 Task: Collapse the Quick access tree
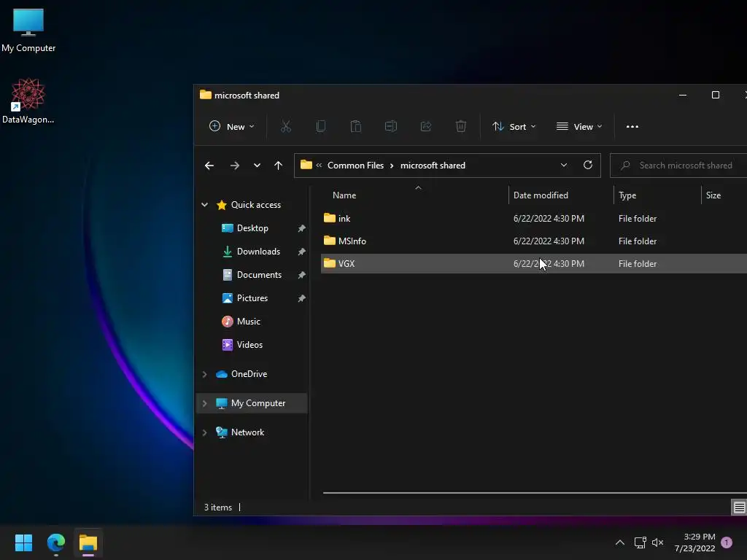[205, 205]
